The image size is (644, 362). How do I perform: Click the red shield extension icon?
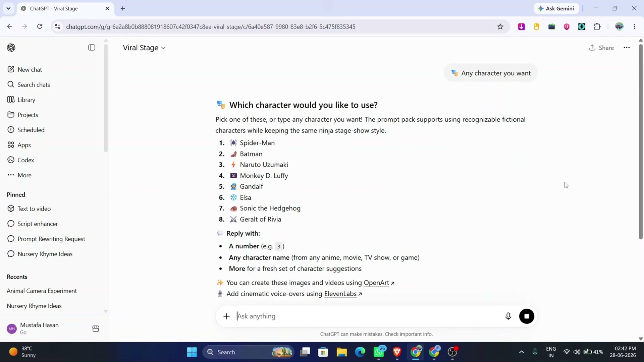pyautogui.click(x=567, y=26)
